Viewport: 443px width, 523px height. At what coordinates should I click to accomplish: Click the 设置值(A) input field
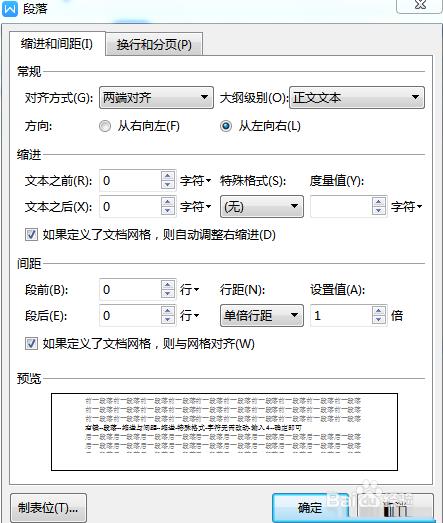[341, 315]
